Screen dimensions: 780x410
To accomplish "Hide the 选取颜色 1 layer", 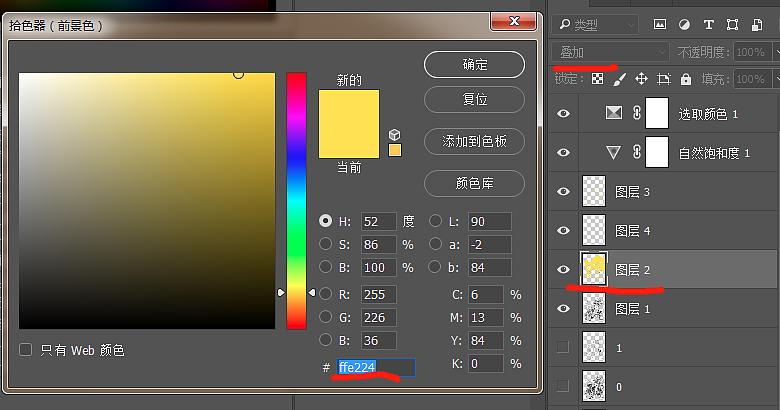I will (x=563, y=113).
